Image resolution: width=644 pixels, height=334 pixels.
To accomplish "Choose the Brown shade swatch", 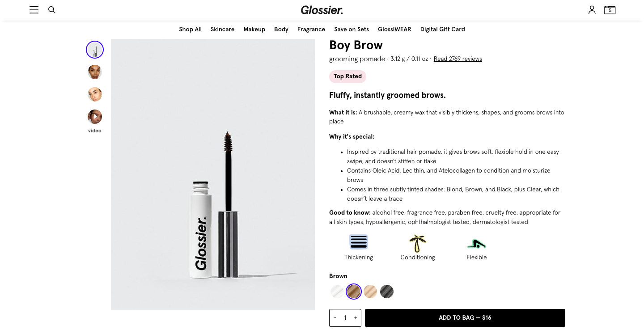I will [x=354, y=292].
